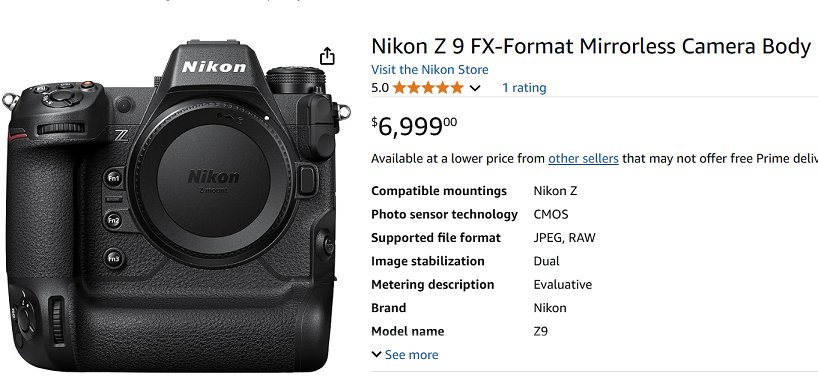Open the rating breakdown chevron beside the stars
Image resolution: width=818 pixels, height=380 pixels.
tap(475, 88)
